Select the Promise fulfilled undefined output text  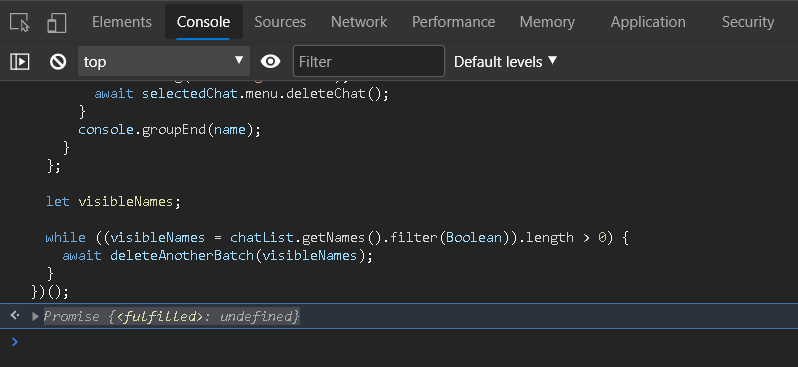172,317
